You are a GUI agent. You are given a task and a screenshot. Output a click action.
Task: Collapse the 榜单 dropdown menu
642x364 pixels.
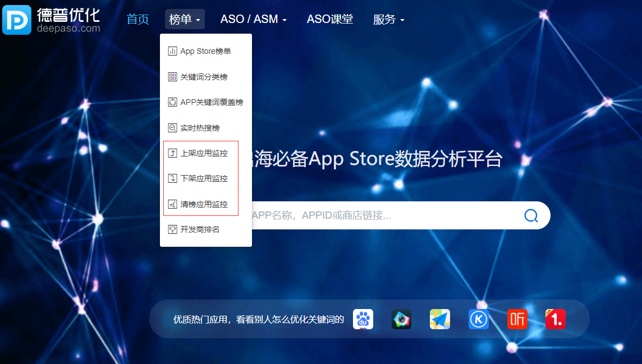tap(185, 19)
